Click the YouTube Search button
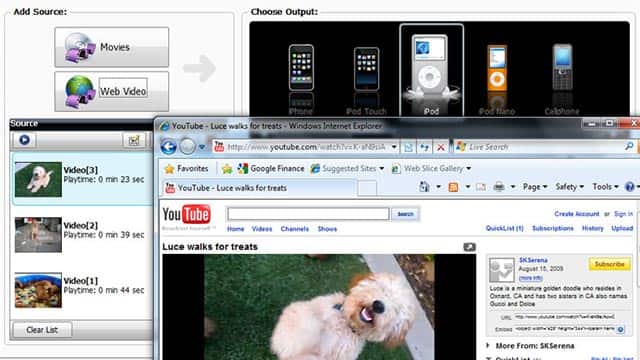This screenshot has height=360, width=640. click(x=405, y=214)
